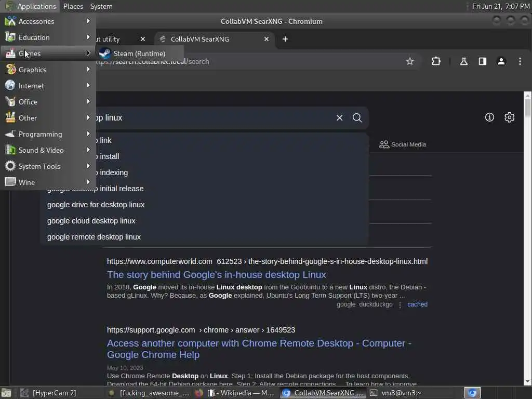Open the Chromium three-dot menu
This screenshot has height=399, width=532.
pyautogui.click(x=520, y=61)
